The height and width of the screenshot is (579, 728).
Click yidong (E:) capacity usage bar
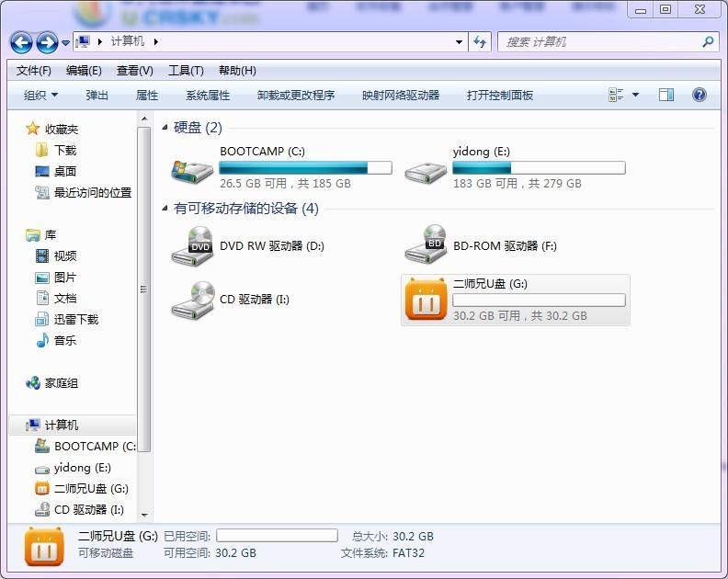point(539,167)
